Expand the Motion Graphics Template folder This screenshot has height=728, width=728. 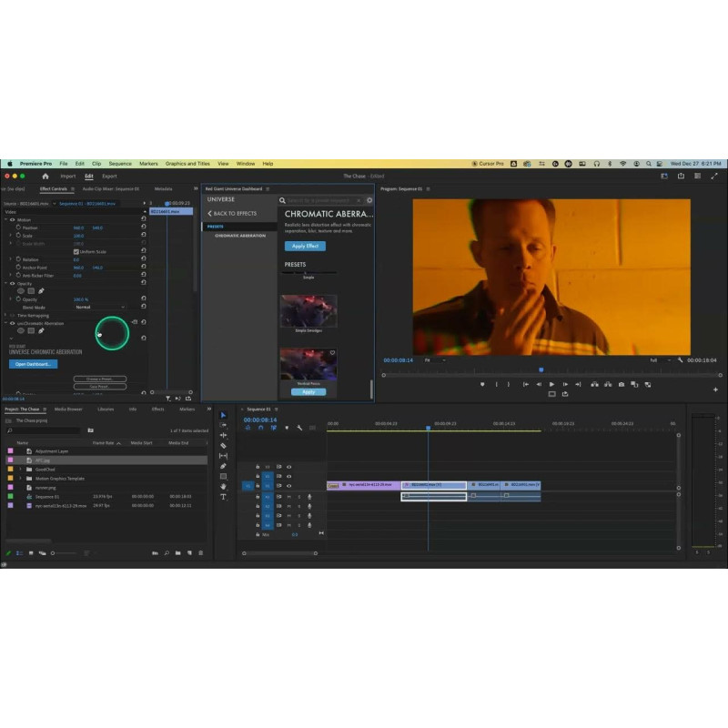20,478
